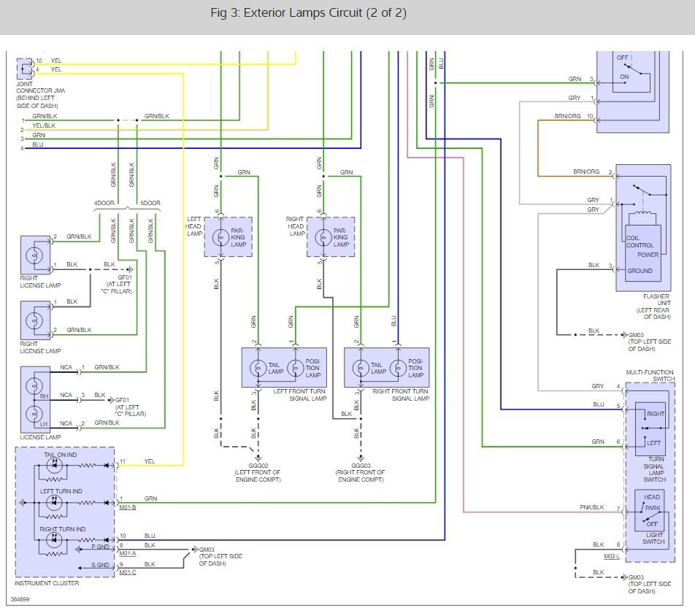The image size is (695, 616).
Task: Click the GGG03 ground symbol
Action: tap(361, 458)
